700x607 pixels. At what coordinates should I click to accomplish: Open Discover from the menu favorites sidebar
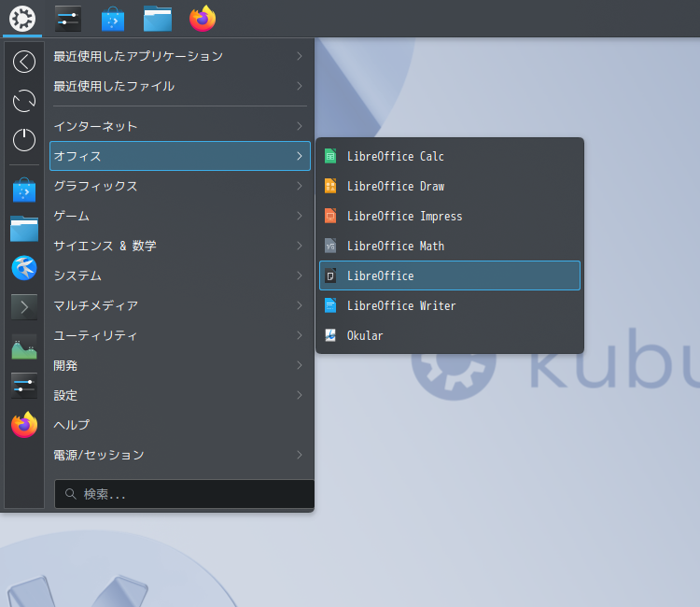(24, 190)
